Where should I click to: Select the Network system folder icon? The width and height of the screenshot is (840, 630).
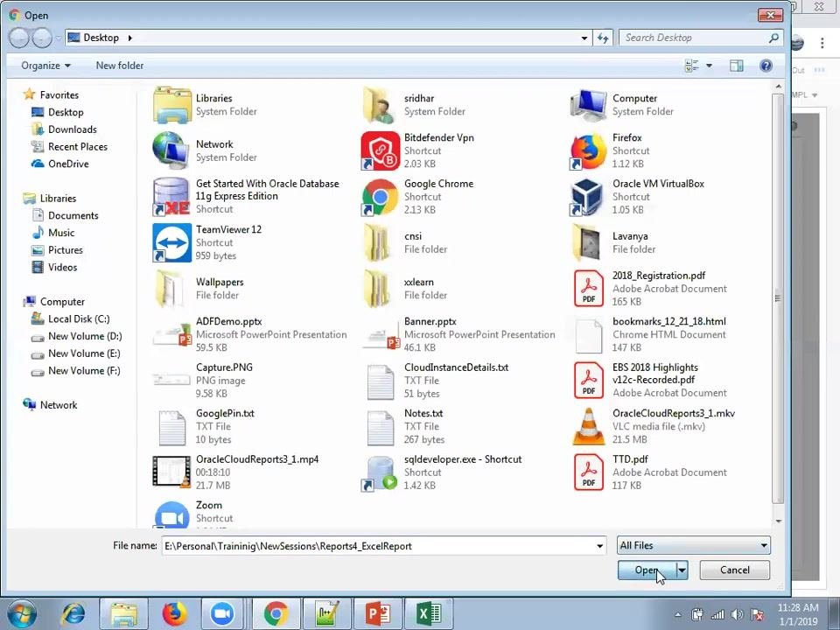pos(171,151)
